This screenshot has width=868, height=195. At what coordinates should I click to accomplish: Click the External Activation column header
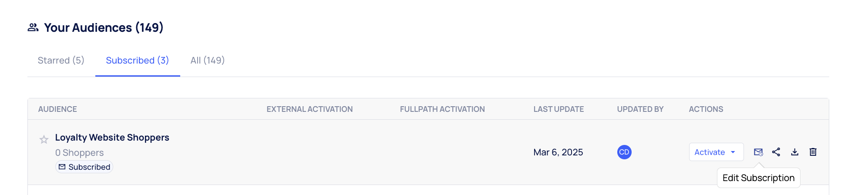coord(310,109)
